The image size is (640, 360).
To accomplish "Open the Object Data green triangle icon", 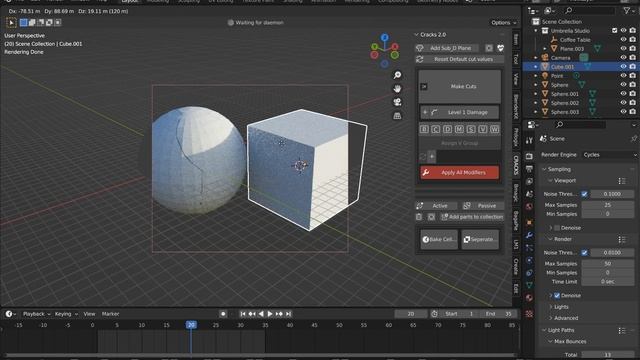I will [529, 285].
